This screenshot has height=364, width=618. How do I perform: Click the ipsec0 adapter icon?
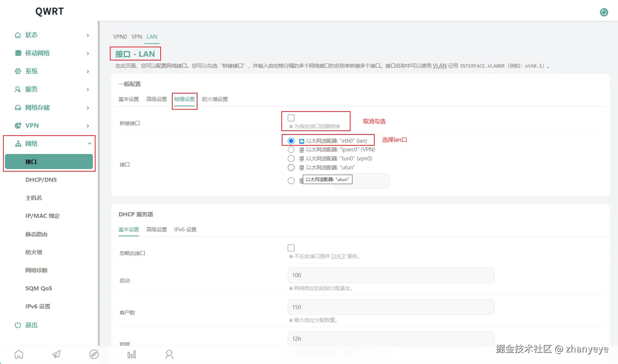302,150
